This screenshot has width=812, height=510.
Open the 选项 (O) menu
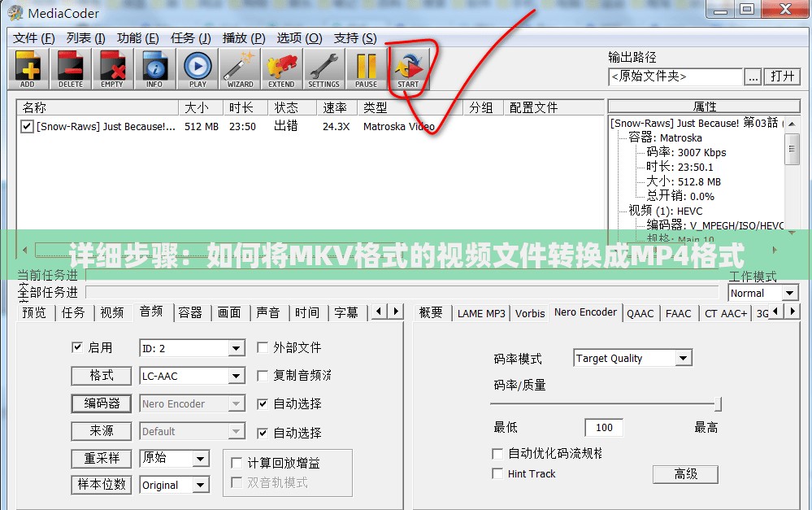pyautogui.click(x=299, y=38)
